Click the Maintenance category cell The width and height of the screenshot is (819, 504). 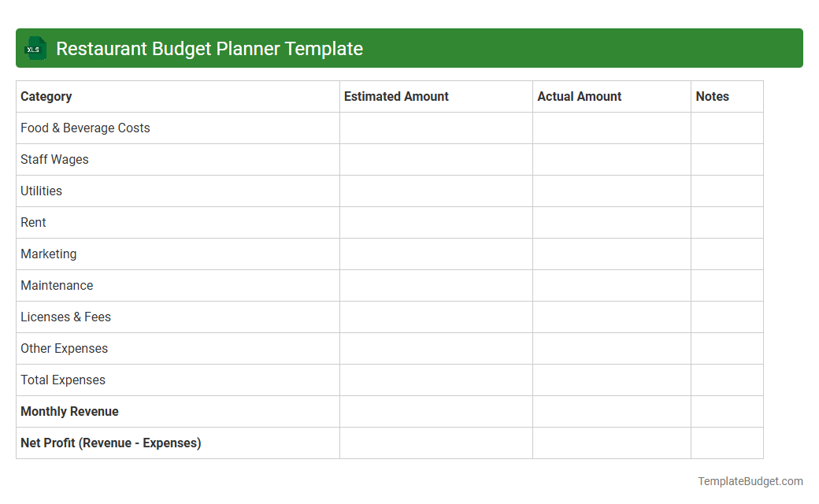pos(57,285)
